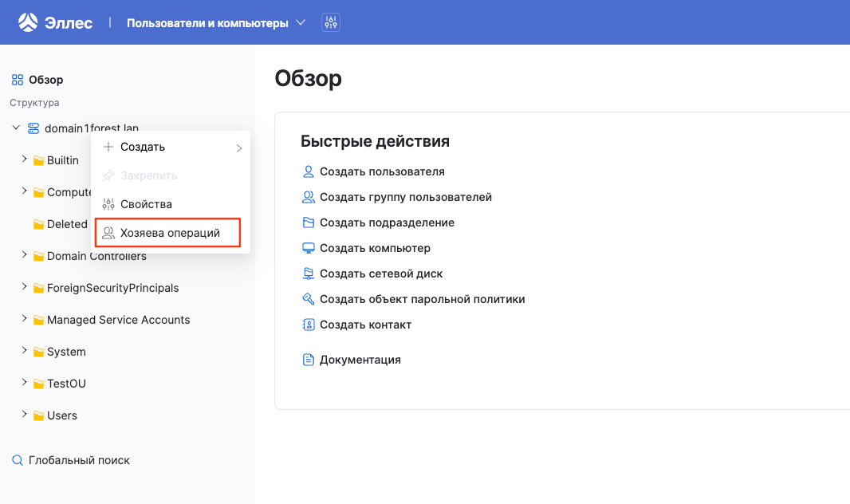The height and width of the screenshot is (504, 850).
Task: Click Создать группу пользователей quick action
Action: coord(405,197)
